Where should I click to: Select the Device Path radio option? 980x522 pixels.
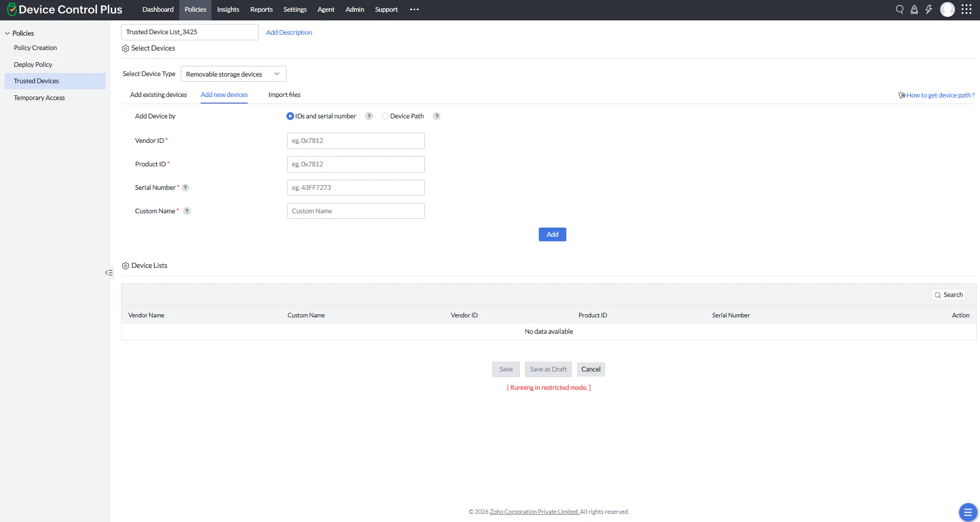point(385,116)
